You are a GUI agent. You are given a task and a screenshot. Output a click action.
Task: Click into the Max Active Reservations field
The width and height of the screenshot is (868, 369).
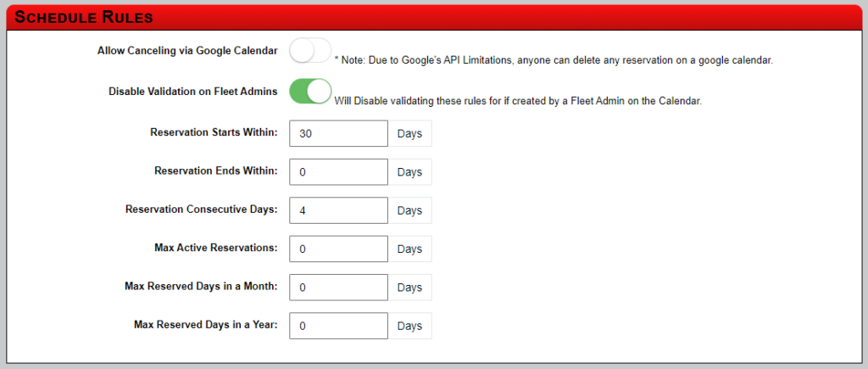[x=339, y=249]
